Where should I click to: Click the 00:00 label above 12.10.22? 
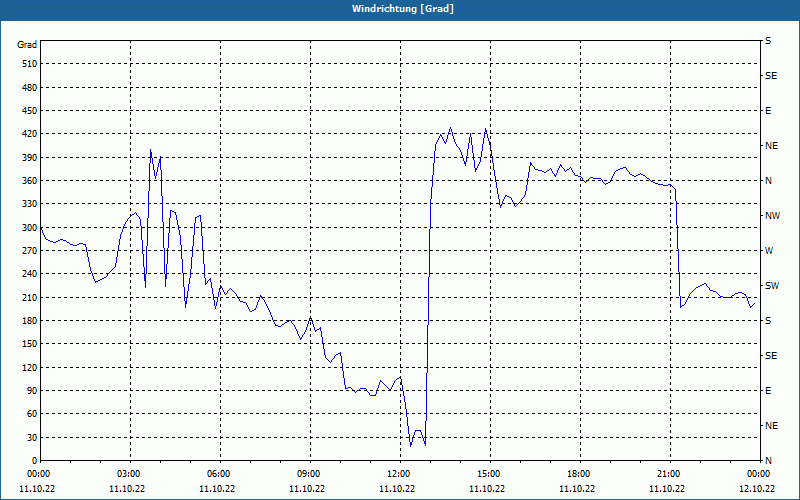[x=759, y=474]
